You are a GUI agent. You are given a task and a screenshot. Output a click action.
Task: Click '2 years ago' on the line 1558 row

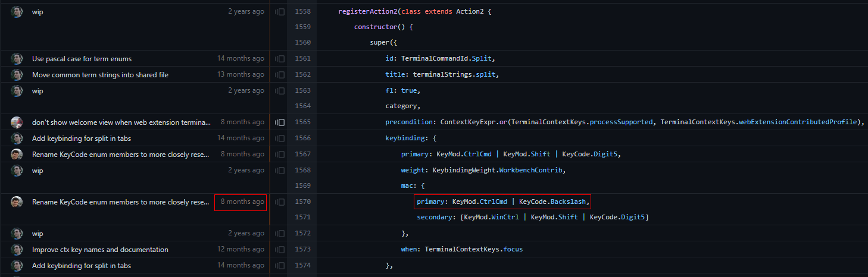point(246,11)
